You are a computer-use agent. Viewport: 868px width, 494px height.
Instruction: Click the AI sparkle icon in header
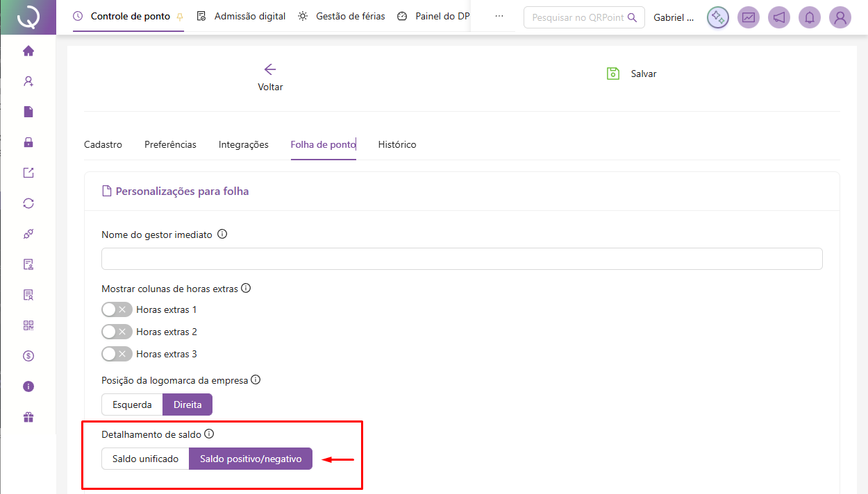(718, 17)
